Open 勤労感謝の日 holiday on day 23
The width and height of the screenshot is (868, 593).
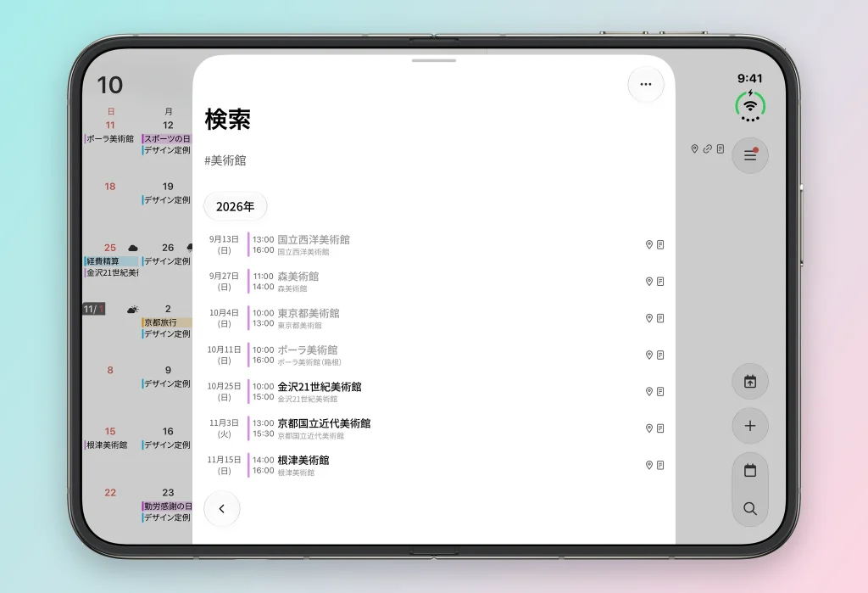[166, 506]
